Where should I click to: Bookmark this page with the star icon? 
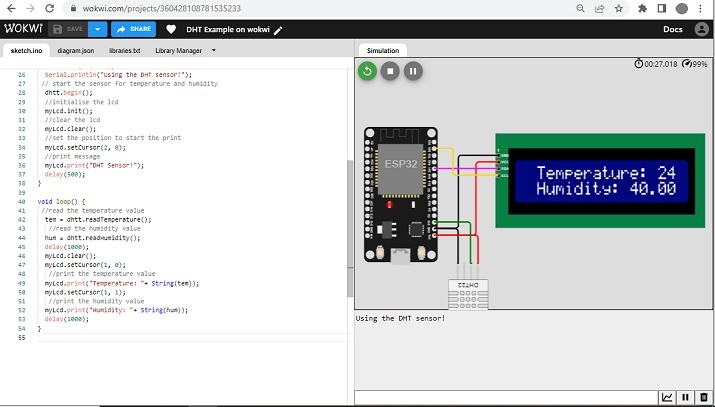point(619,8)
